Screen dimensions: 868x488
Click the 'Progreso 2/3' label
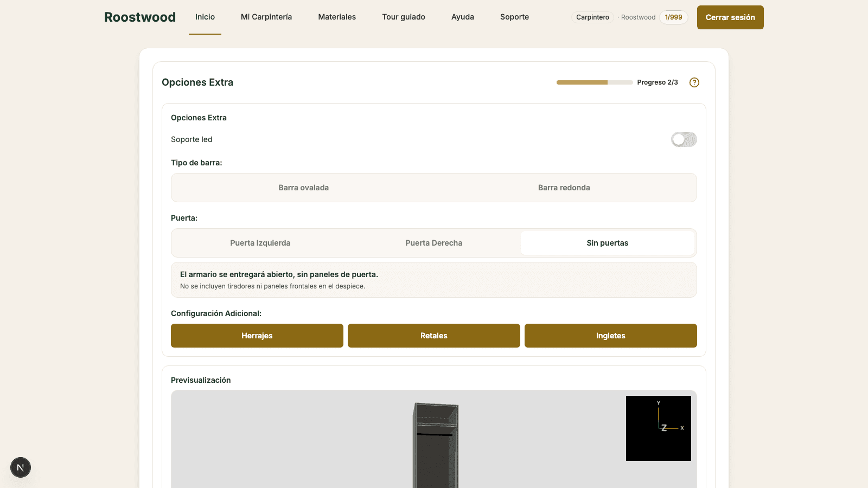[x=658, y=82]
